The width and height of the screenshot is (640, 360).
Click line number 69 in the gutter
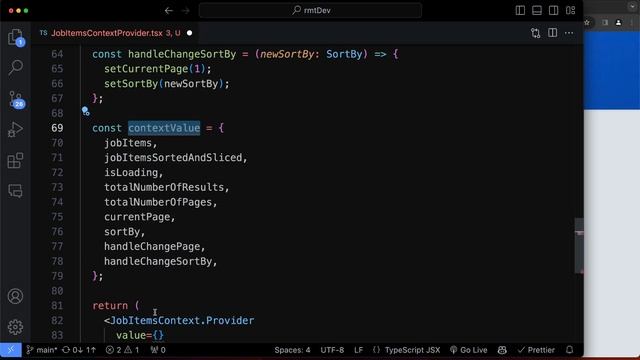(x=57, y=128)
